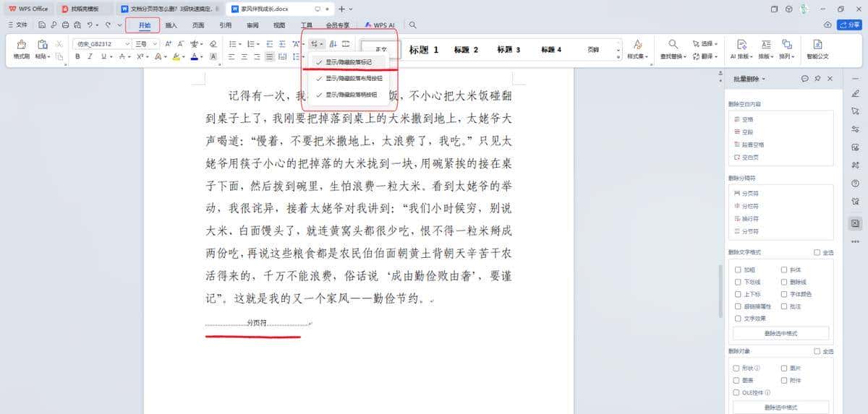Viewport: 868px width, 414px height.
Task: Click the clear formatting eraser icon
Action: pos(213,44)
